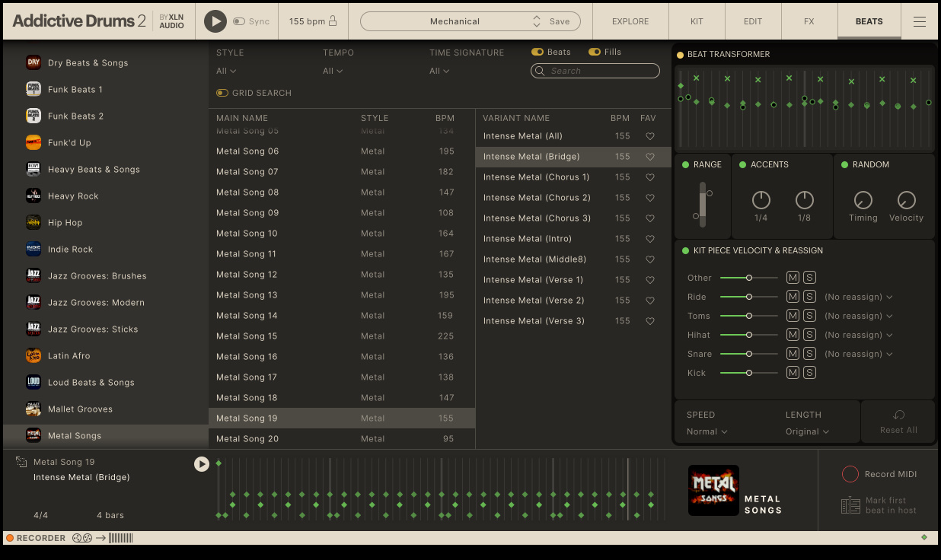The height and width of the screenshot is (560, 941).
Task: Switch to the FX tab
Action: click(x=809, y=21)
